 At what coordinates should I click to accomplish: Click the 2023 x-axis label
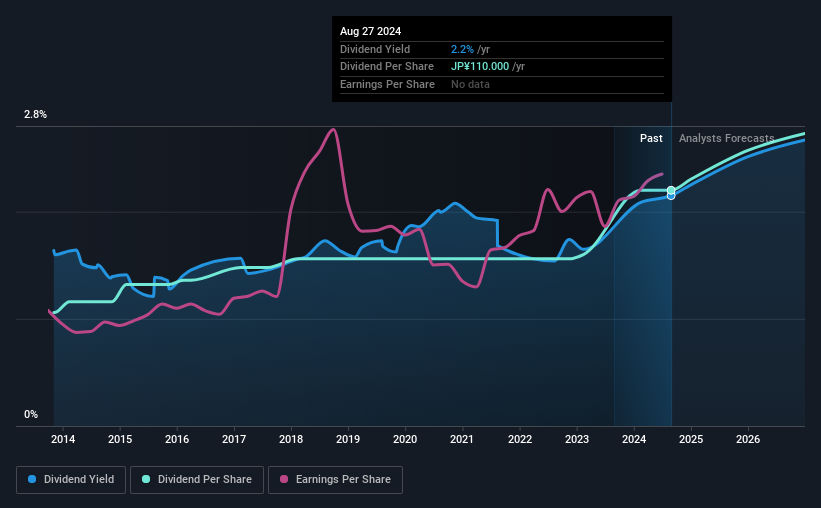coord(577,439)
